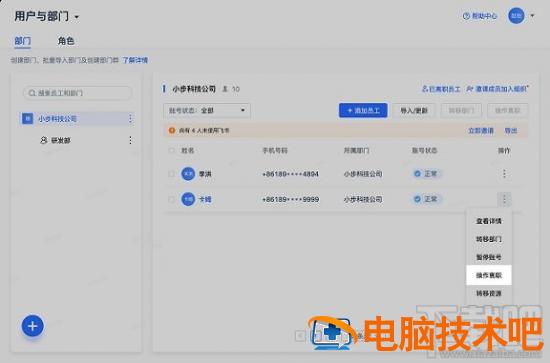550x363 pixels.
Task: Click the greyed 操作离职 toolbar button
Action: [507, 110]
